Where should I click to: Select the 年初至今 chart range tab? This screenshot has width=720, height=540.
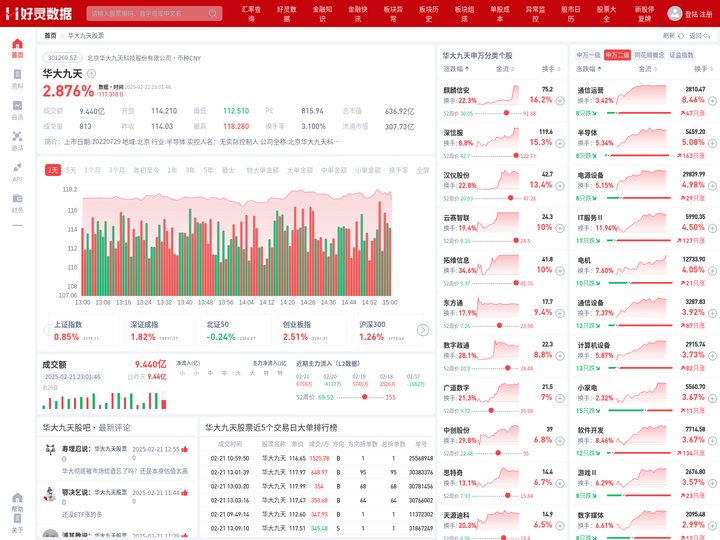(146, 170)
